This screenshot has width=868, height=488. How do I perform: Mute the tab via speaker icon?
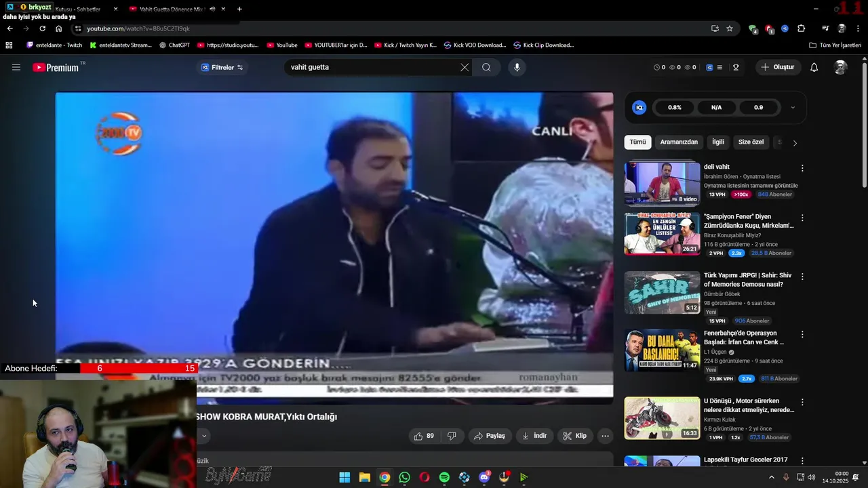pos(212,9)
